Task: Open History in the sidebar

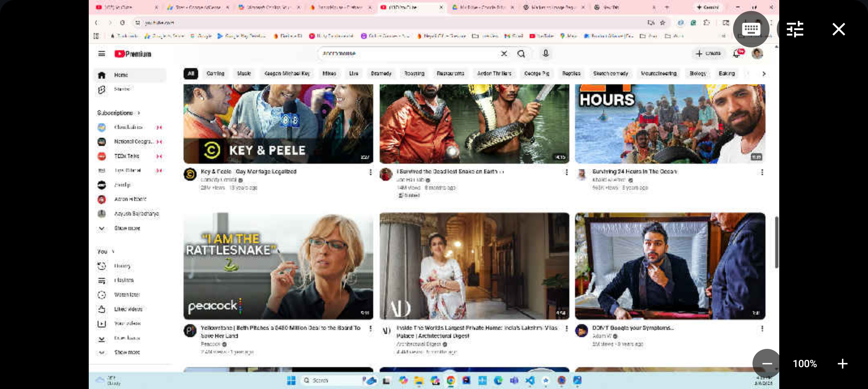Action: (x=122, y=266)
